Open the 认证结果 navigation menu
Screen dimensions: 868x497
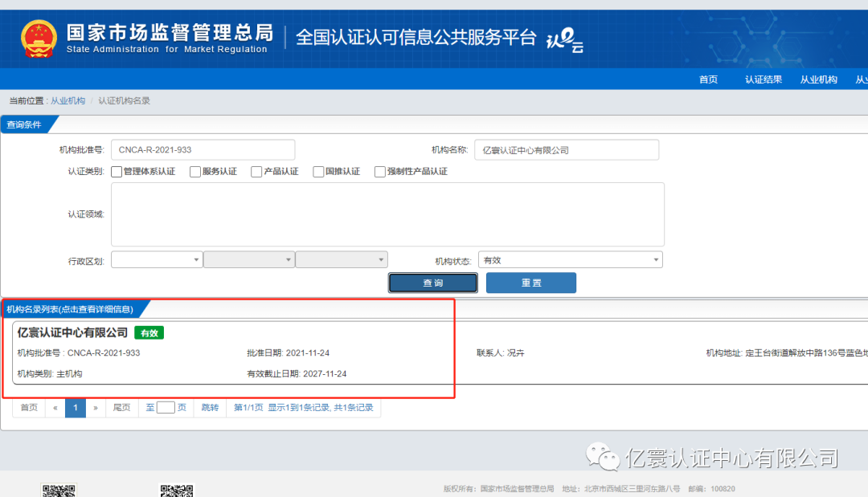coord(764,79)
